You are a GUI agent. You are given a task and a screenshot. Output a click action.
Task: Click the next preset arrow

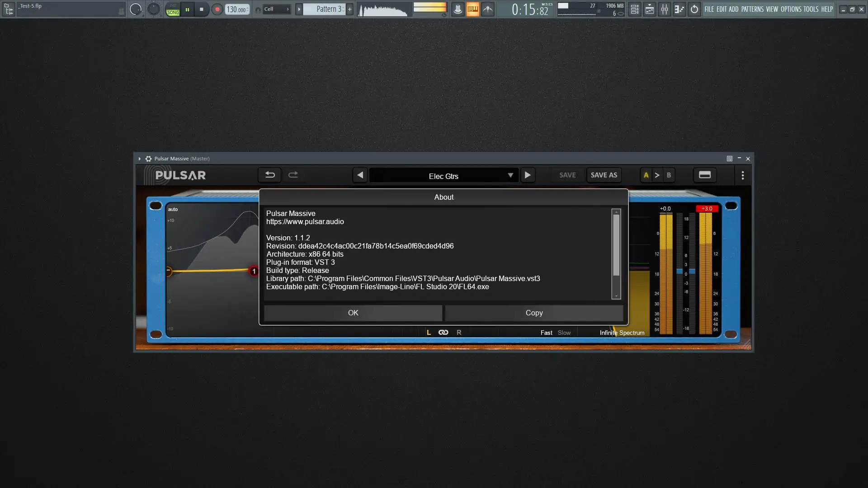coord(528,175)
